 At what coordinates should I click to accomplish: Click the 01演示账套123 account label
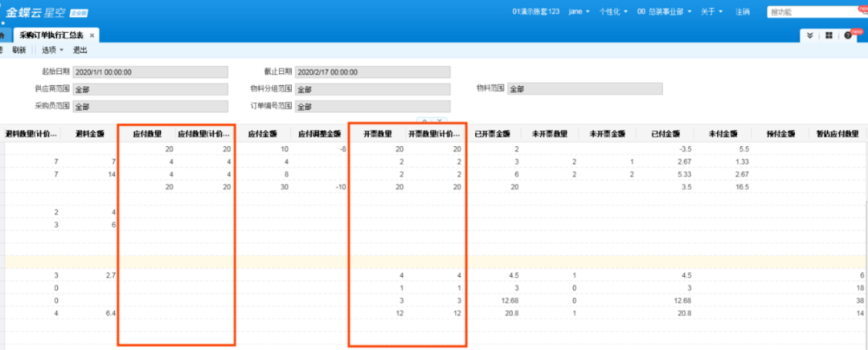coord(536,11)
